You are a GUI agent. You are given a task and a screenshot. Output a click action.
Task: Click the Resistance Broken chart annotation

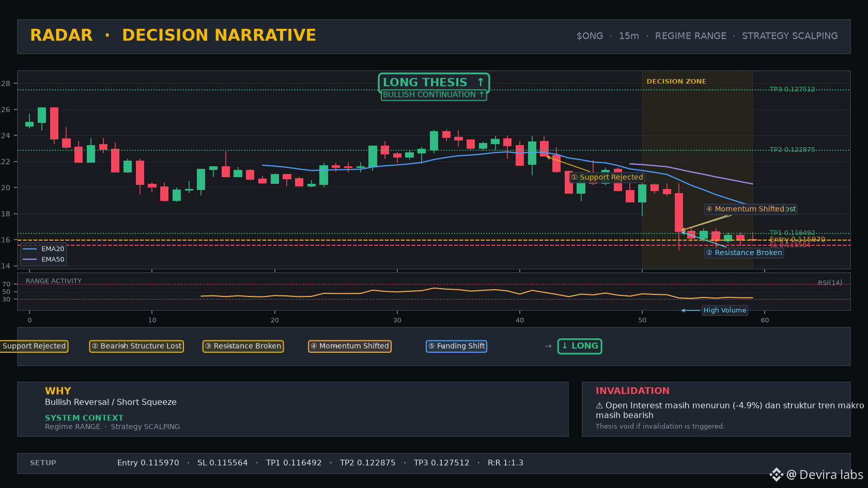(744, 253)
